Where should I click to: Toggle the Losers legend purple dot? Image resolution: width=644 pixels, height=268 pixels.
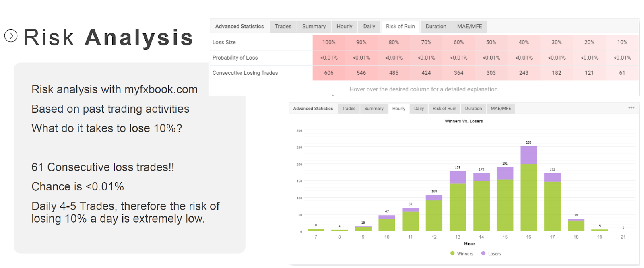(483, 253)
